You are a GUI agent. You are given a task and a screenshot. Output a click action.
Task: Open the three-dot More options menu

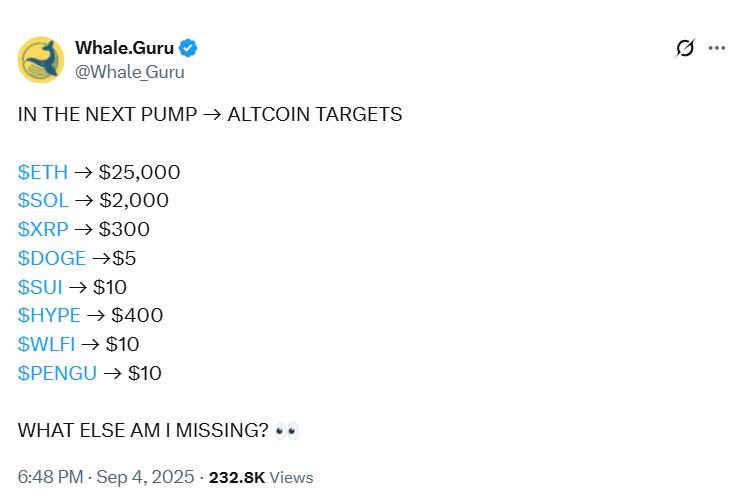tap(716, 48)
